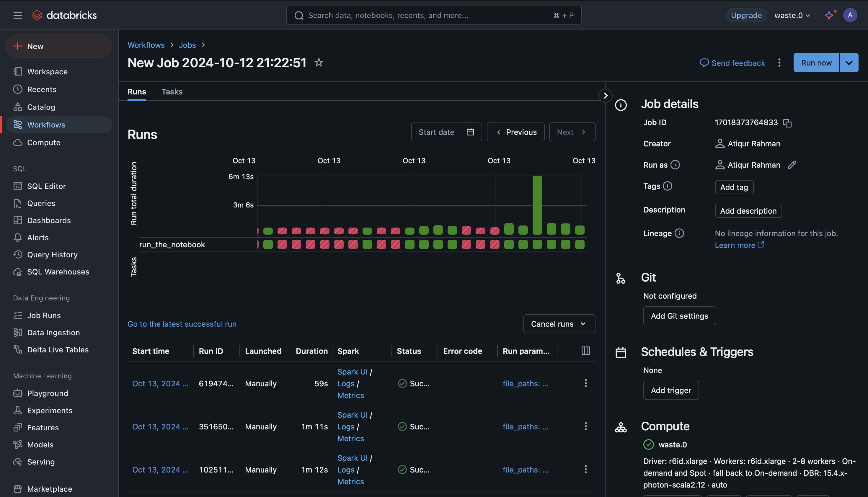
Task: Open Query History in the sidebar
Action: tap(59, 254)
